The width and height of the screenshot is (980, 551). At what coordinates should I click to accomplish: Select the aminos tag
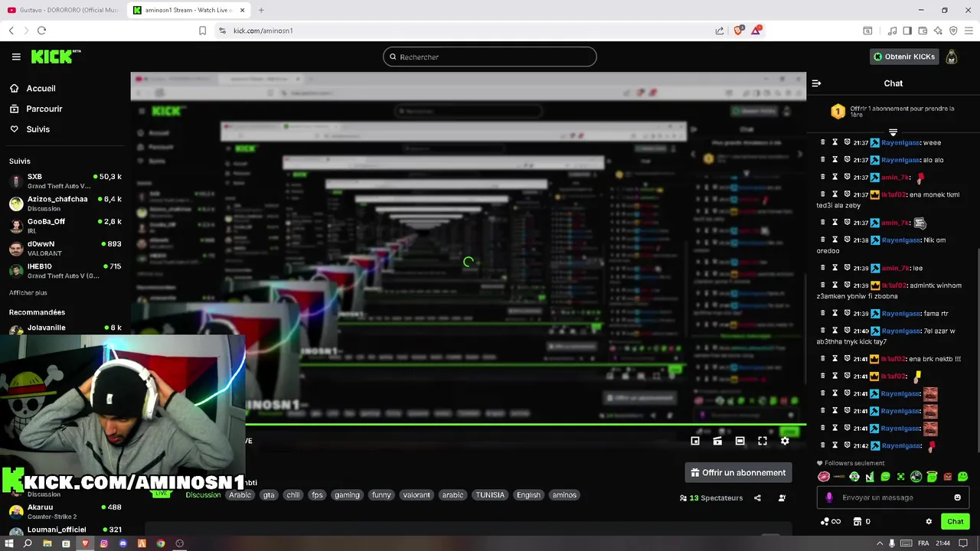click(564, 495)
